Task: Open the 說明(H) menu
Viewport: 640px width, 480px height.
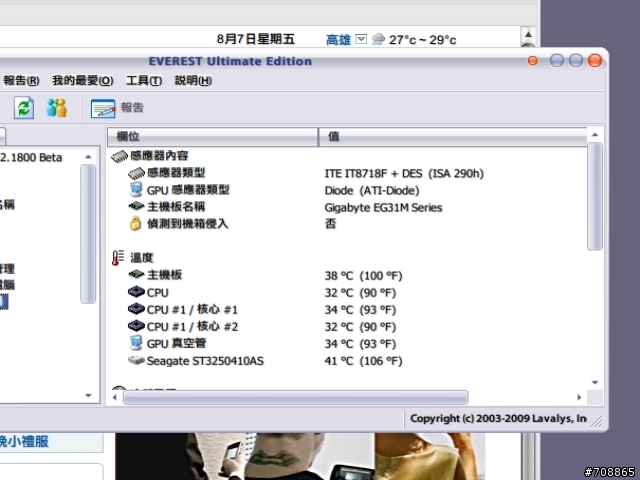Action: click(193, 80)
